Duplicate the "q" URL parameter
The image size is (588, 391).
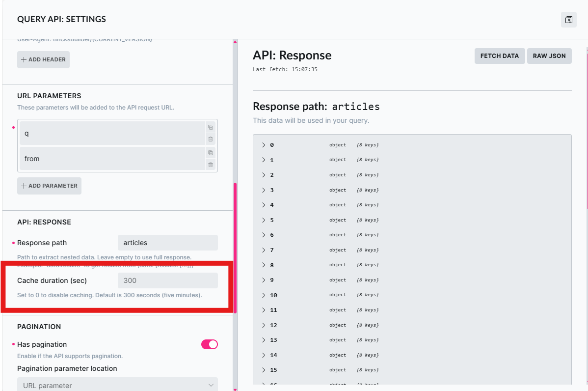[x=211, y=127]
